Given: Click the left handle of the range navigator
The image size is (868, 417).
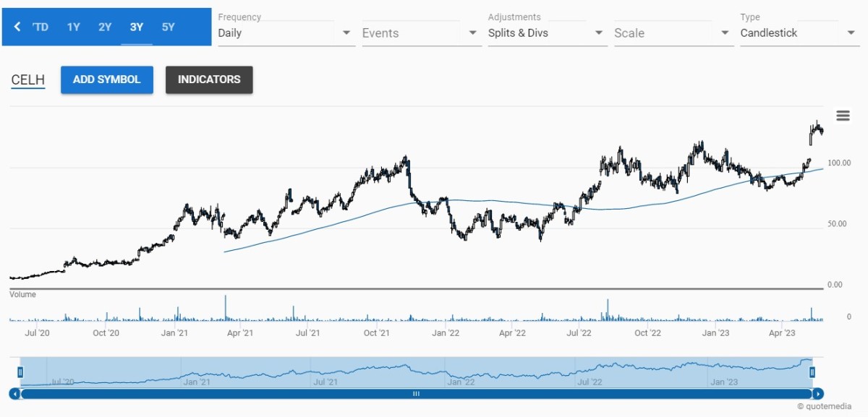Looking at the screenshot, I should tap(20, 372).
